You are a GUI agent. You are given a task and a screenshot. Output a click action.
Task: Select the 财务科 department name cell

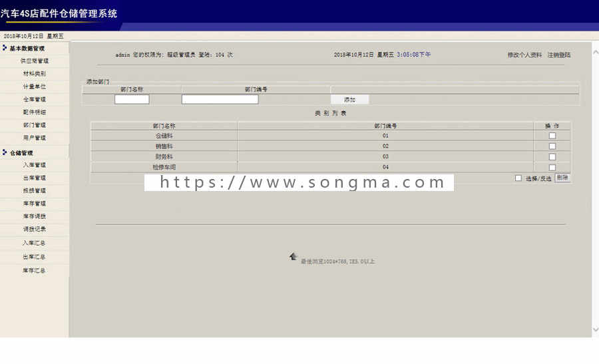[164, 156]
